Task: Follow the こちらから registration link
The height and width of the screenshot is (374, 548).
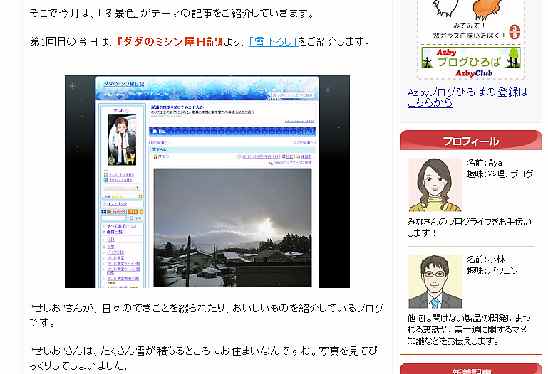Action: pos(430,103)
